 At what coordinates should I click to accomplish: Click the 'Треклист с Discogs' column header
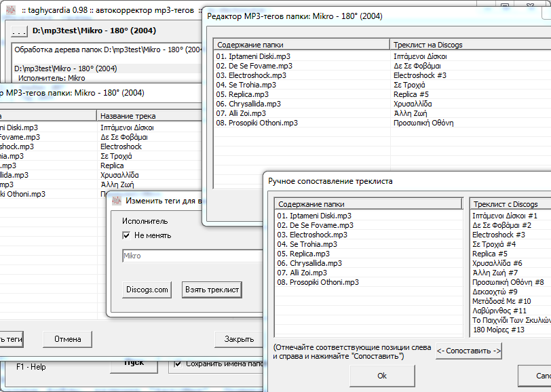point(510,204)
